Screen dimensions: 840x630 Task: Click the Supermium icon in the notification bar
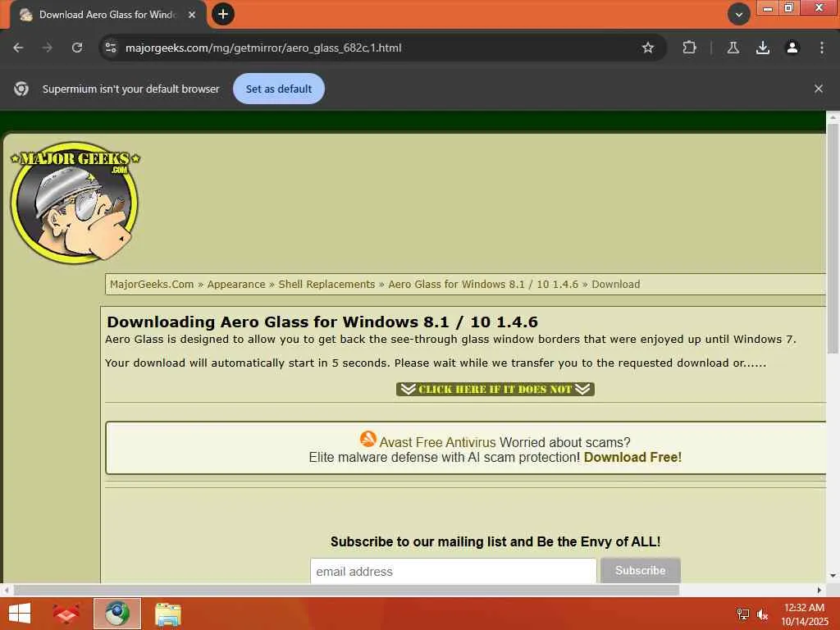(21, 89)
